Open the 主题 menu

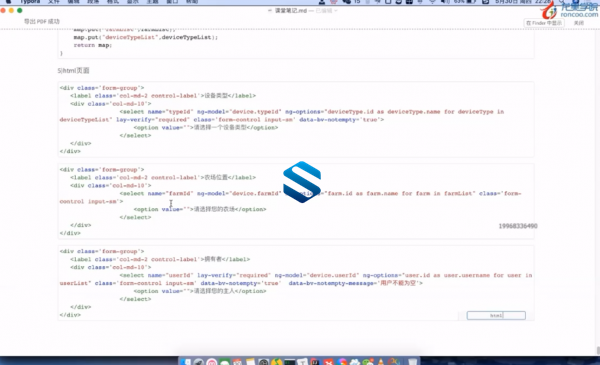[152, 2]
